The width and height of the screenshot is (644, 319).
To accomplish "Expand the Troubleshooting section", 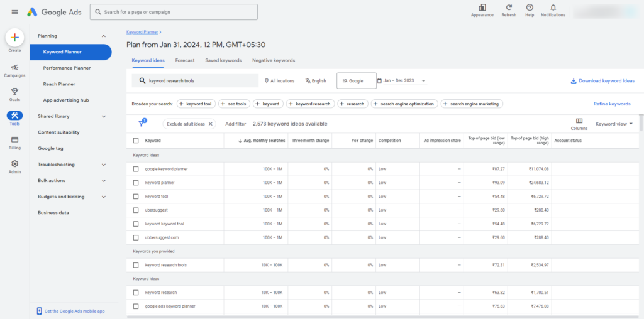I will coord(104,165).
